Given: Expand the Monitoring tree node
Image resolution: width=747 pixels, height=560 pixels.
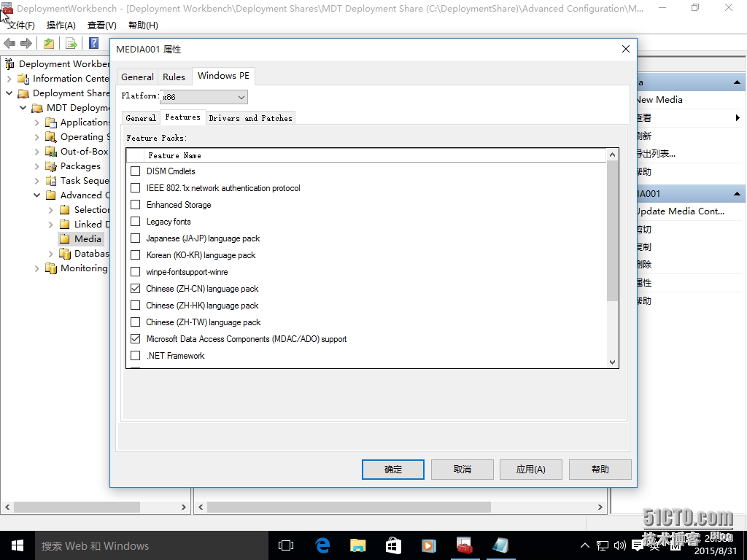Looking at the screenshot, I should (36, 268).
